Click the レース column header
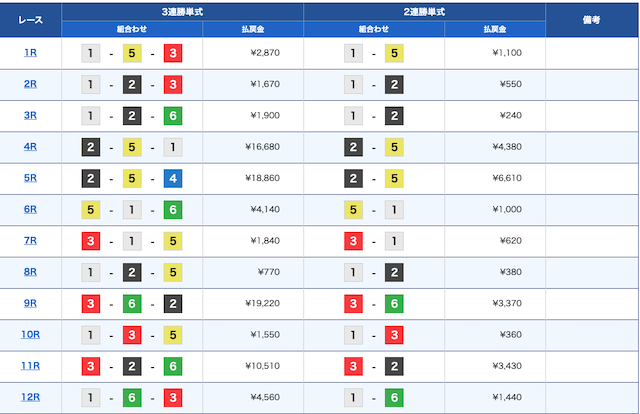Image resolution: width=640 pixels, height=414 pixels. [x=31, y=20]
